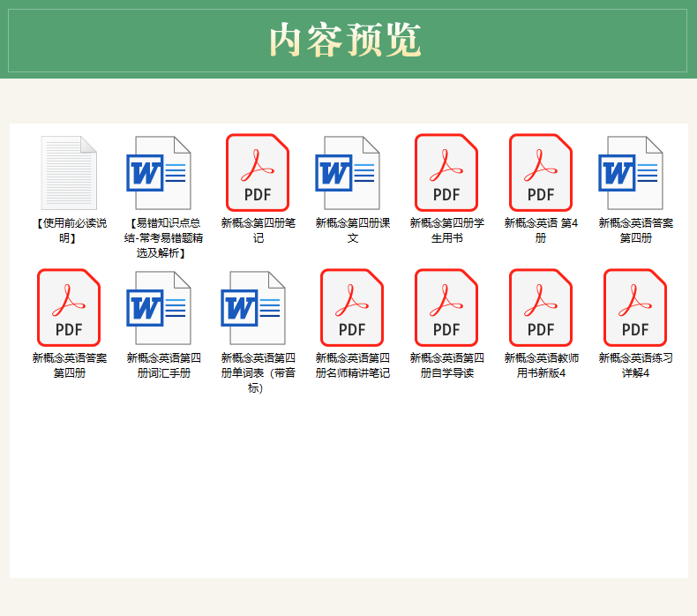The height and width of the screenshot is (616, 697).
Task: Click the file name 新概念英语第四册词汇手册
Action: [x=164, y=365]
